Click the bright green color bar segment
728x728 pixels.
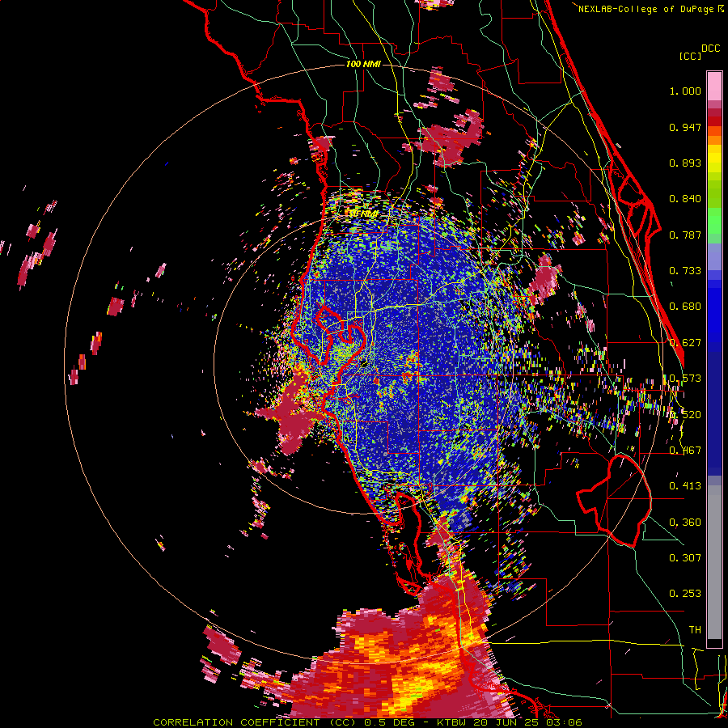(714, 221)
